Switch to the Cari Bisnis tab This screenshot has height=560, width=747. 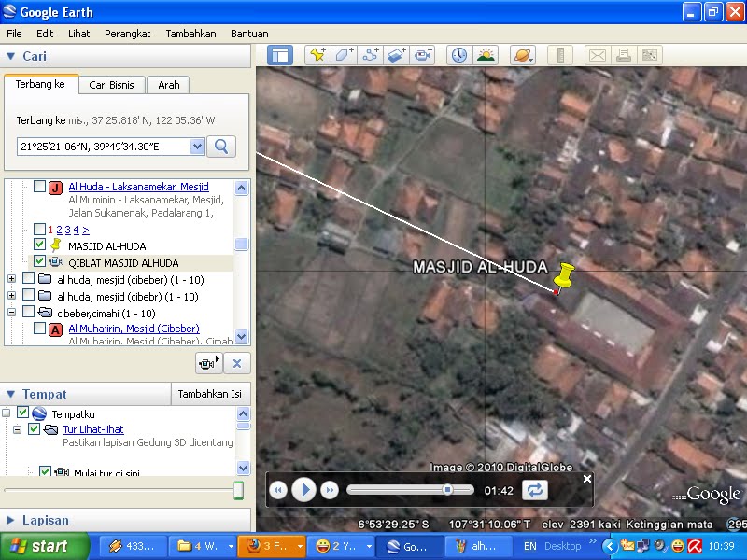111,85
